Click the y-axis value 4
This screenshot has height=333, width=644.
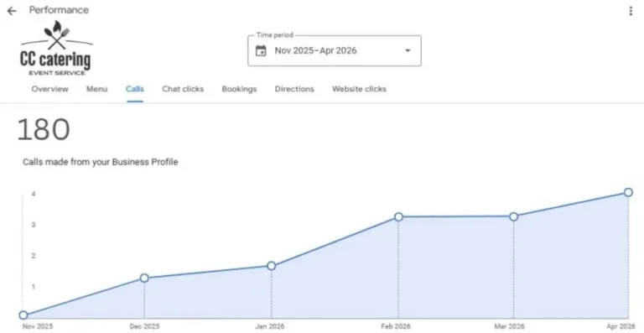point(34,194)
